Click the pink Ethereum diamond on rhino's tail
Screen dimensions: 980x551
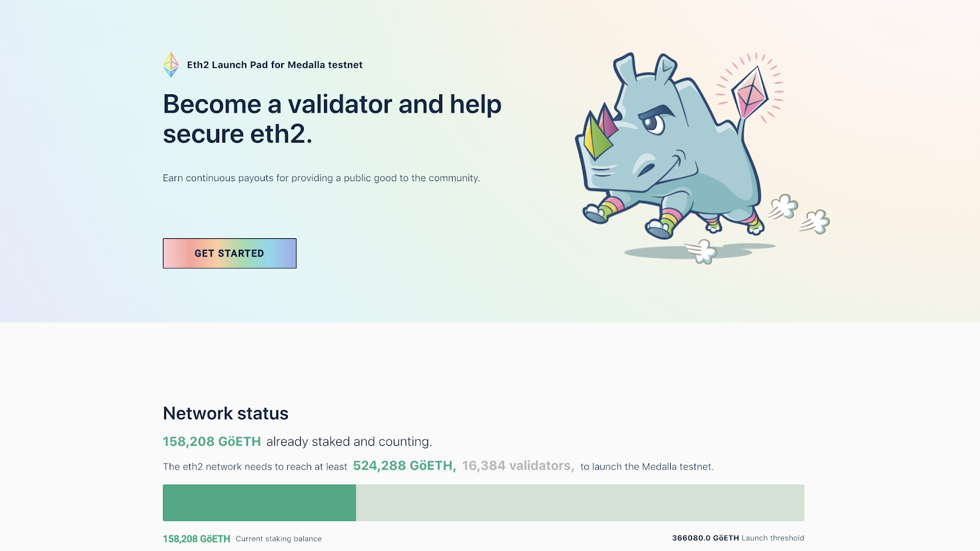pos(751,93)
